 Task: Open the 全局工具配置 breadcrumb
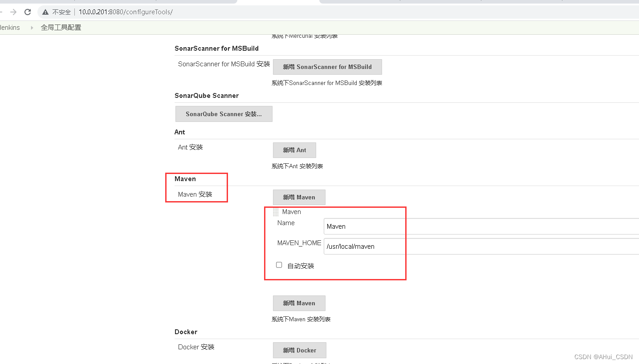click(61, 28)
